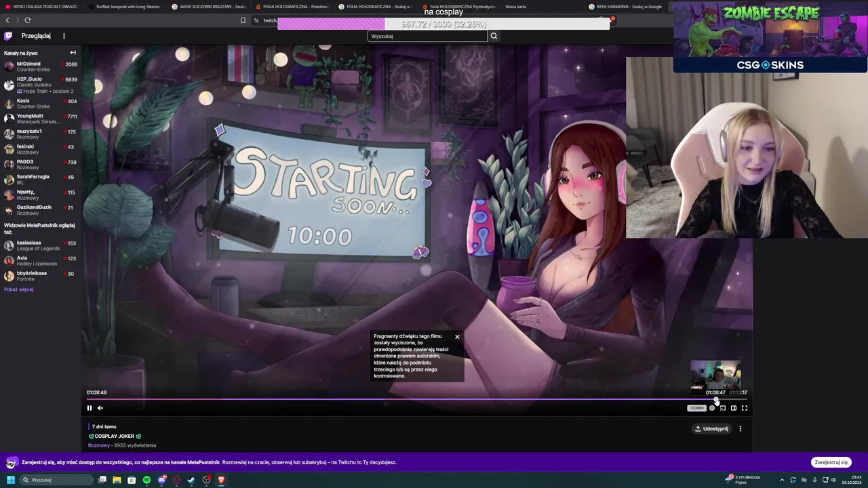868x488 pixels.
Task: Open the more options menu beside Przeglądaj
Action: 64,36
